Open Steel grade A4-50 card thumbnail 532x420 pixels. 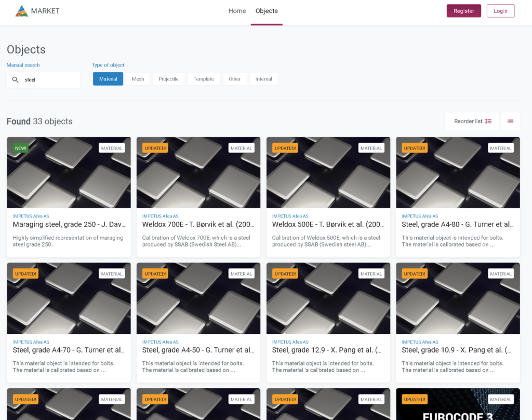pos(198,299)
